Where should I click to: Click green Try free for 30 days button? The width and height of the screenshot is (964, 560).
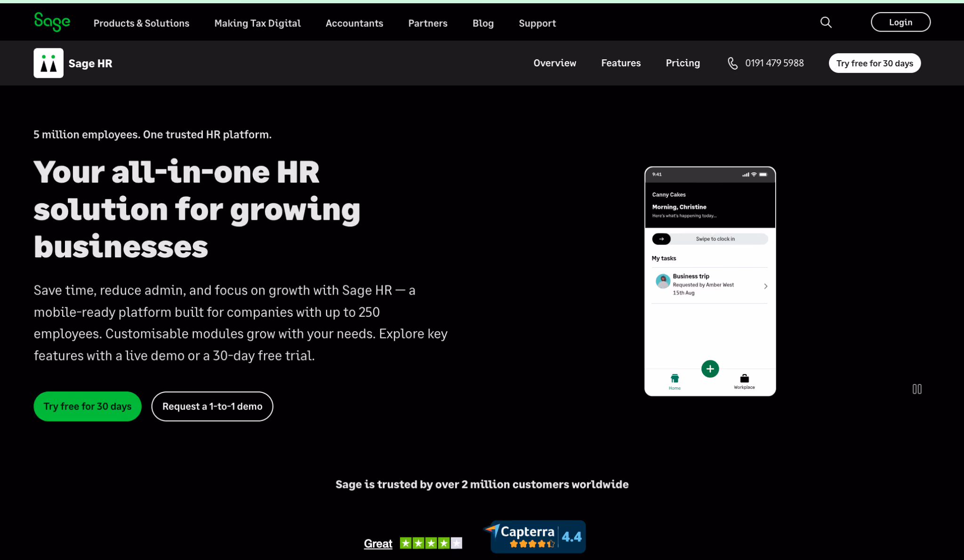(88, 406)
